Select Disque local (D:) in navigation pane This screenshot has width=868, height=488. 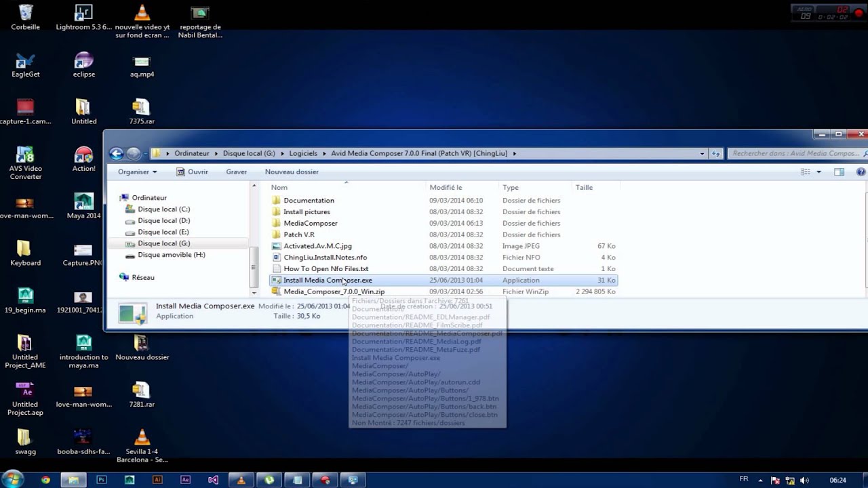coord(163,221)
